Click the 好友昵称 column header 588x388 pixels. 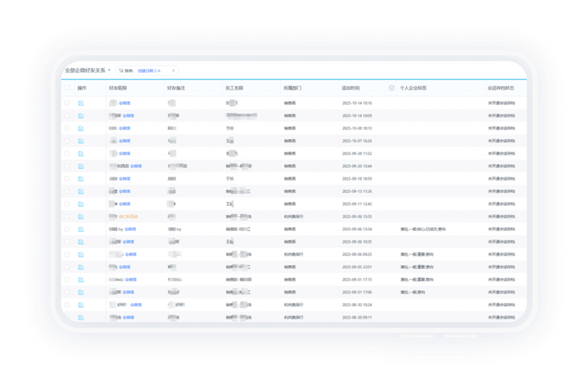click(x=118, y=88)
